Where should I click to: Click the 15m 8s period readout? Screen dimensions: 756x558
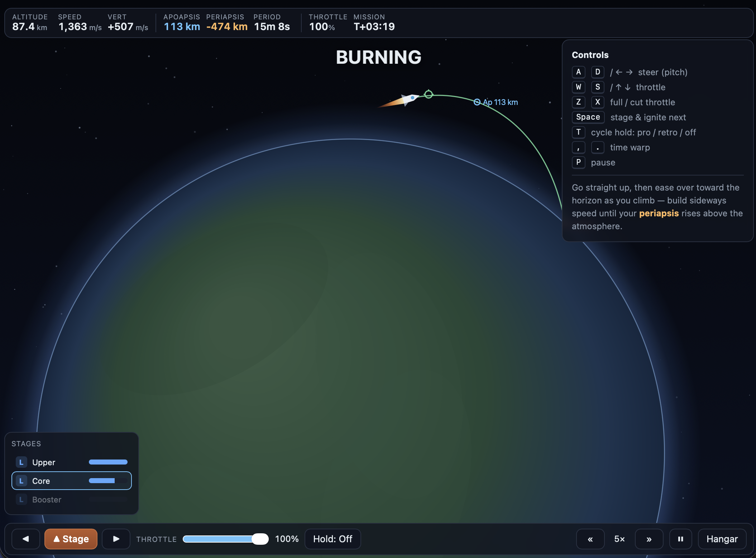(x=272, y=27)
